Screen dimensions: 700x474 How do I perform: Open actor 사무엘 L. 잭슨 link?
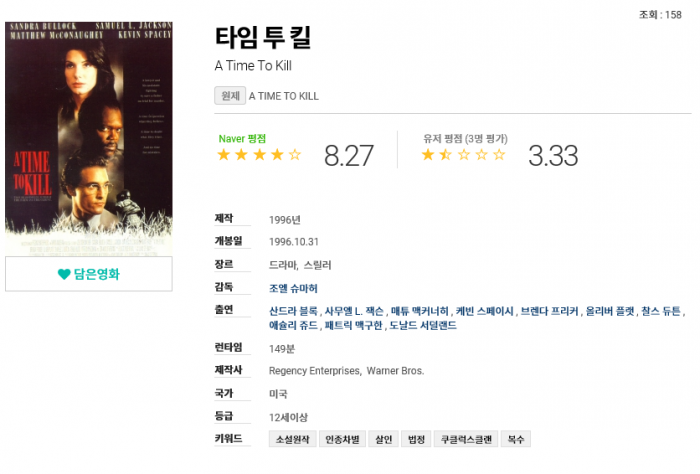(354, 311)
